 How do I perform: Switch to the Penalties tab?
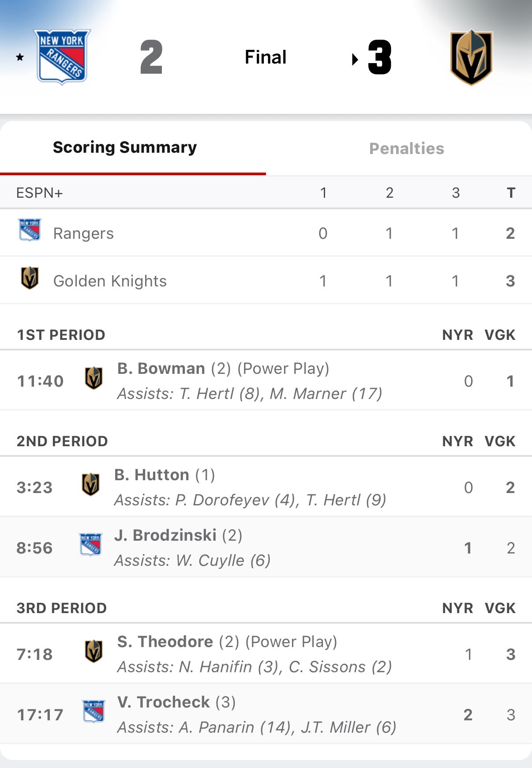(406, 149)
